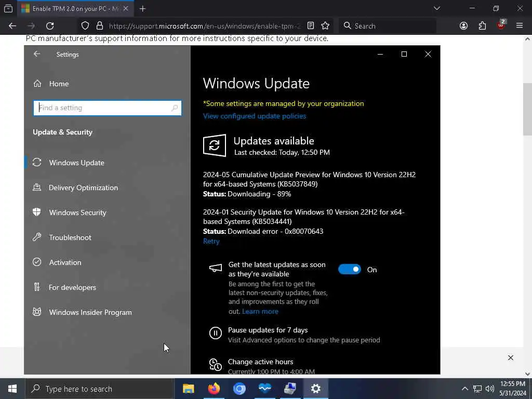Go back in Settings window
Viewport: 532px width, 399px height.
pos(37,54)
